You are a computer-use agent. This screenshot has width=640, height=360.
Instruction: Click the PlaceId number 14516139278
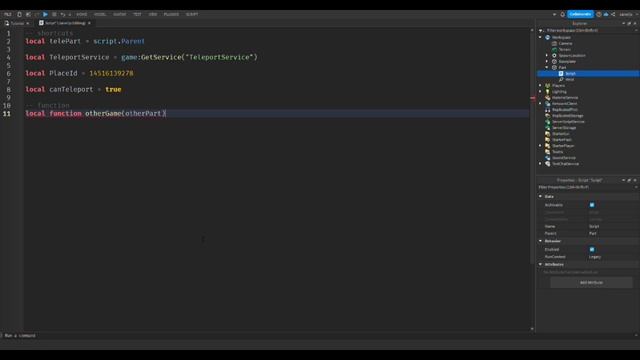pyautogui.click(x=111, y=73)
